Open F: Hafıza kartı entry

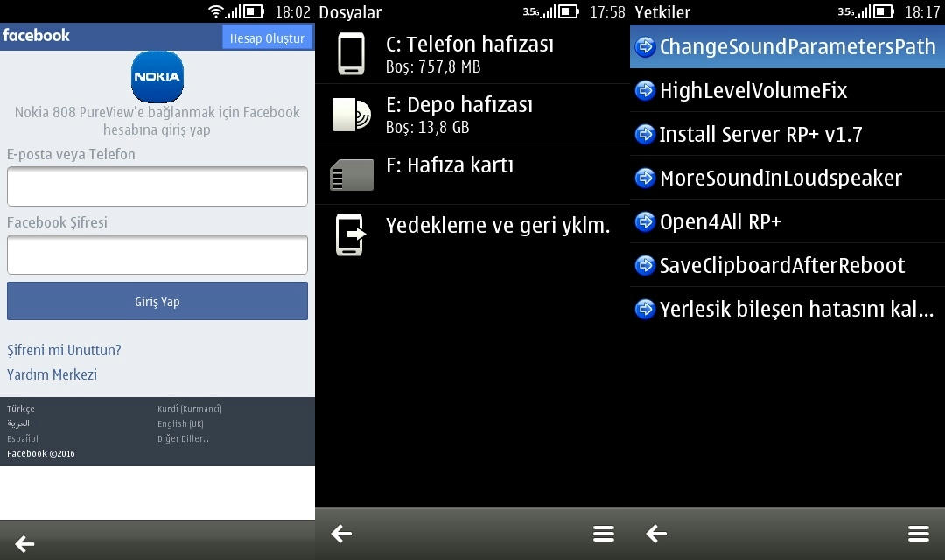point(472,174)
